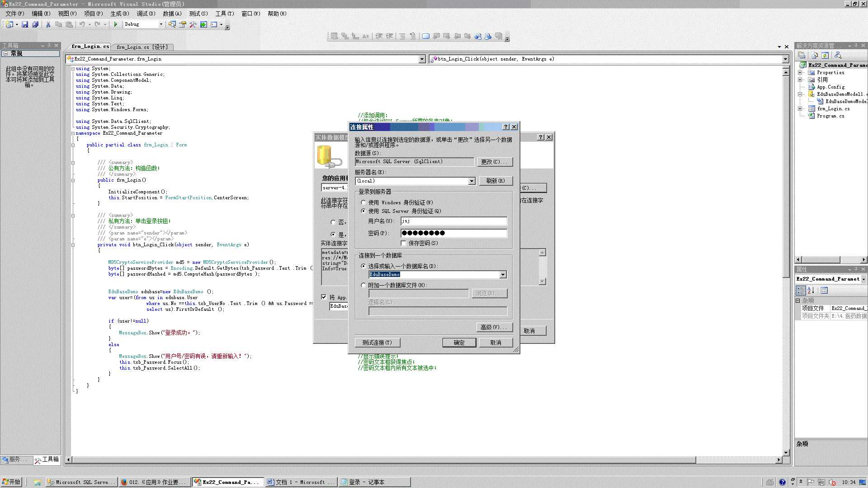Start debugging with green play icon
The image size is (868, 488).
116,24
